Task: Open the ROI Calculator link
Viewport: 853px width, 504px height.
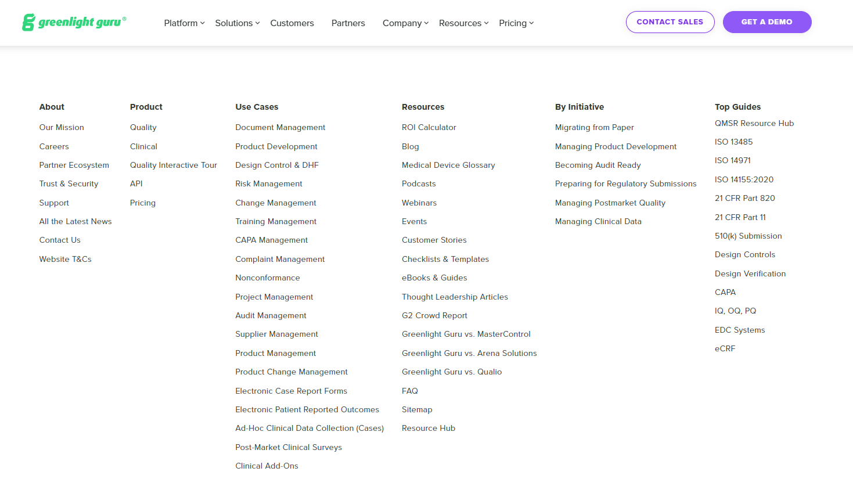Action: coord(429,127)
